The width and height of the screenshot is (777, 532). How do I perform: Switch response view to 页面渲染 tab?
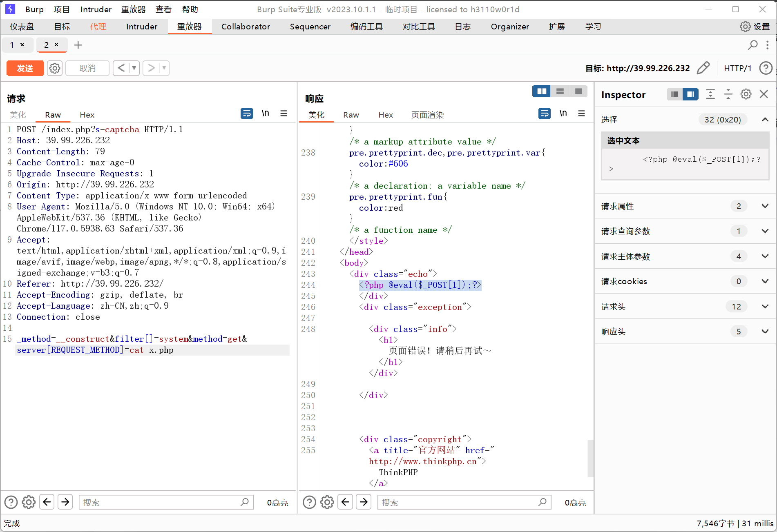point(427,115)
